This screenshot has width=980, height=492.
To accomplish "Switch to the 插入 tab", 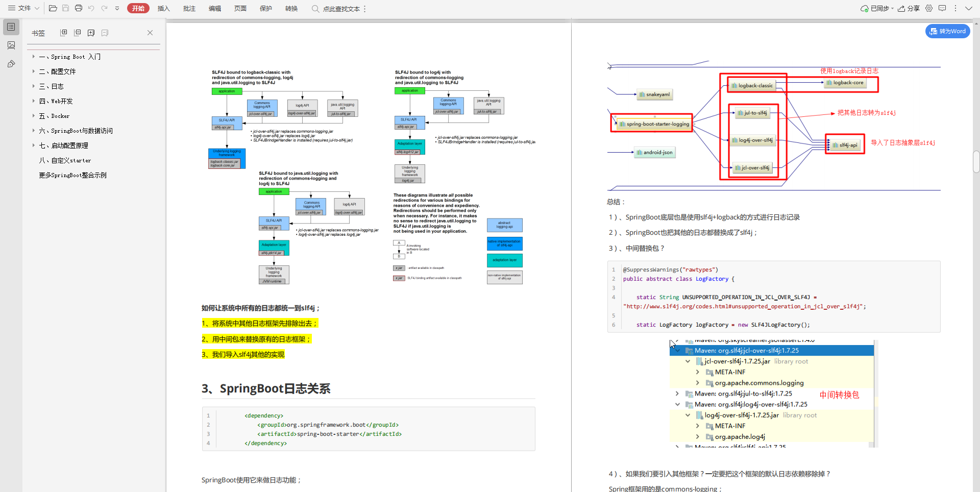I will pyautogui.click(x=163, y=8).
